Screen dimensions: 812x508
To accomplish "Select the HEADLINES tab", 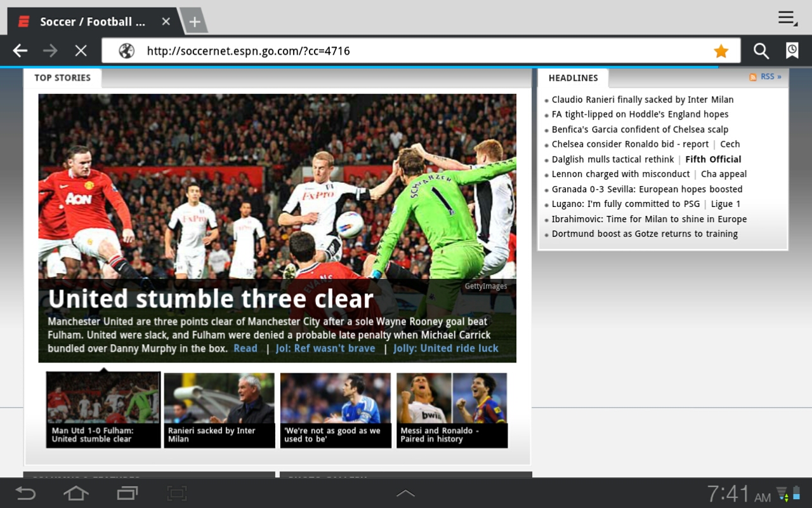I will tap(573, 77).
